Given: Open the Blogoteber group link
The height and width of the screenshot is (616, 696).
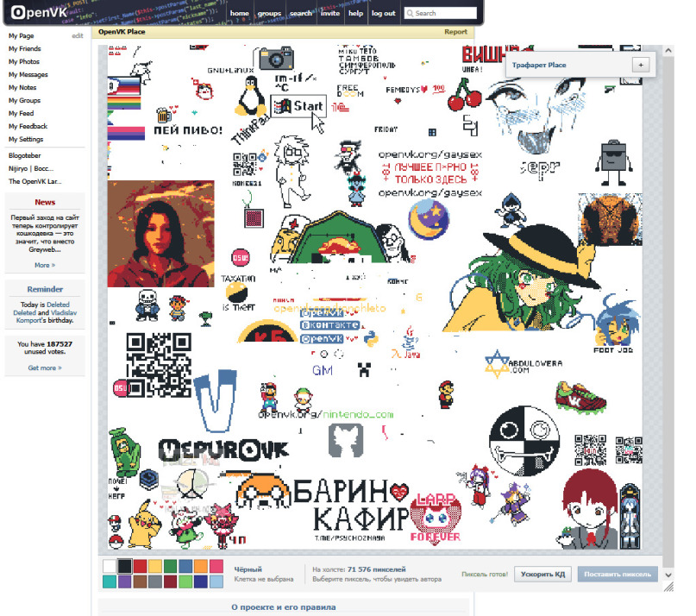Looking at the screenshot, I should click(x=24, y=155).
